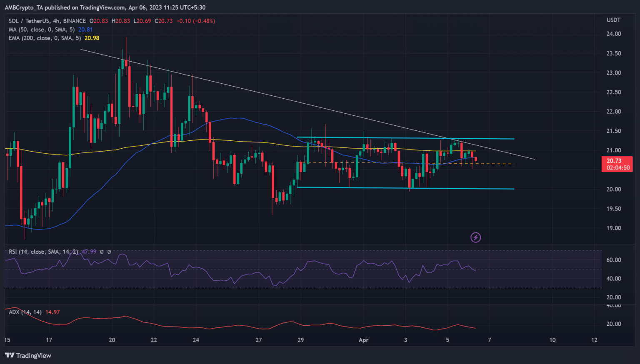Click the 60.00 label on the RSI scale
Screen dimensions: 640x364
[x=613, y=260]
